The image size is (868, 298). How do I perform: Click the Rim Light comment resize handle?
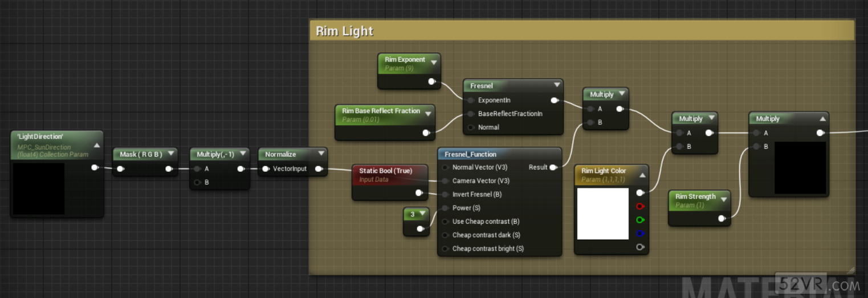click(851, 271)
